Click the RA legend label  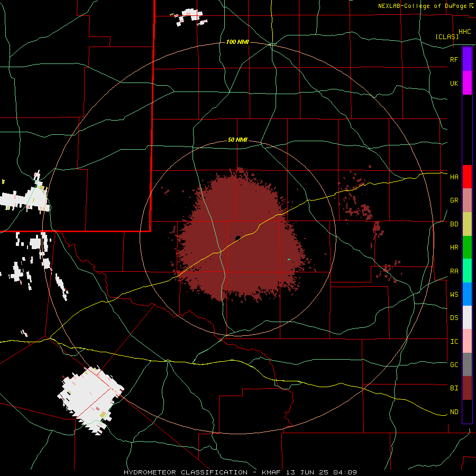[454, 271]
